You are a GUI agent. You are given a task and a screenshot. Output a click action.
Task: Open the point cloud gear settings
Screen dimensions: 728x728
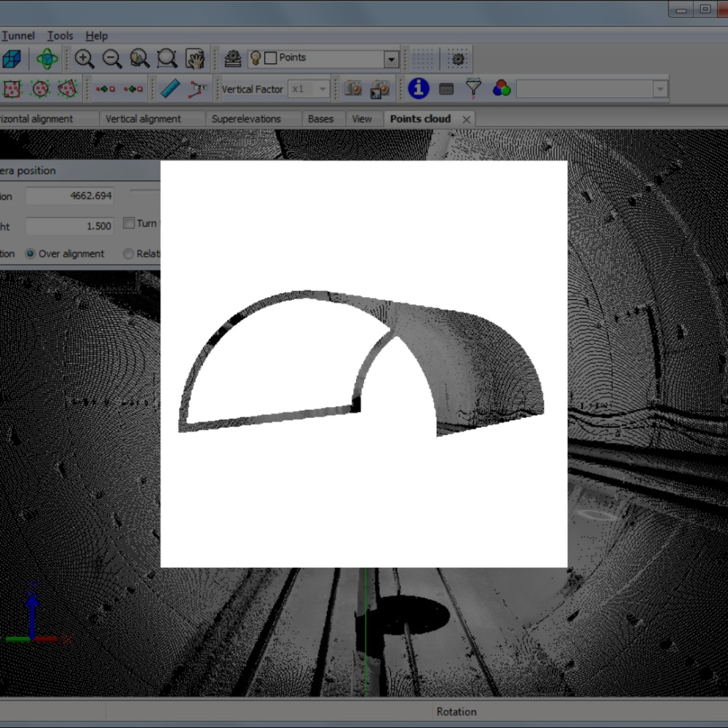tap(458, 59)
